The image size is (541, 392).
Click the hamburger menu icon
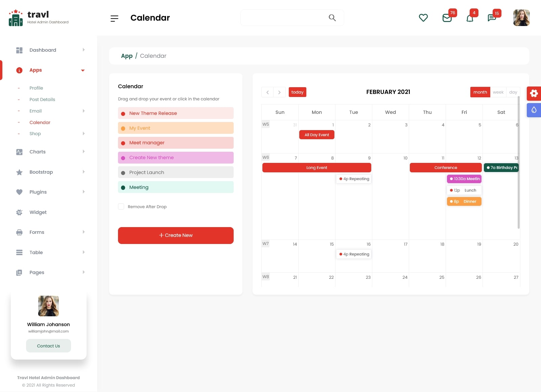[114, 18]
